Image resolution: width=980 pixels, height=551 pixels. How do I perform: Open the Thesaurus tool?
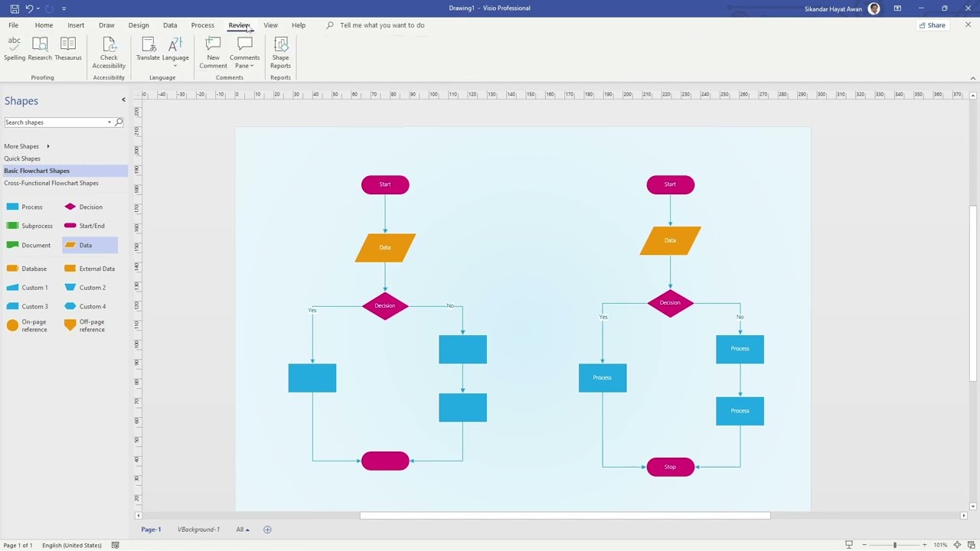(x=67, y=49)
